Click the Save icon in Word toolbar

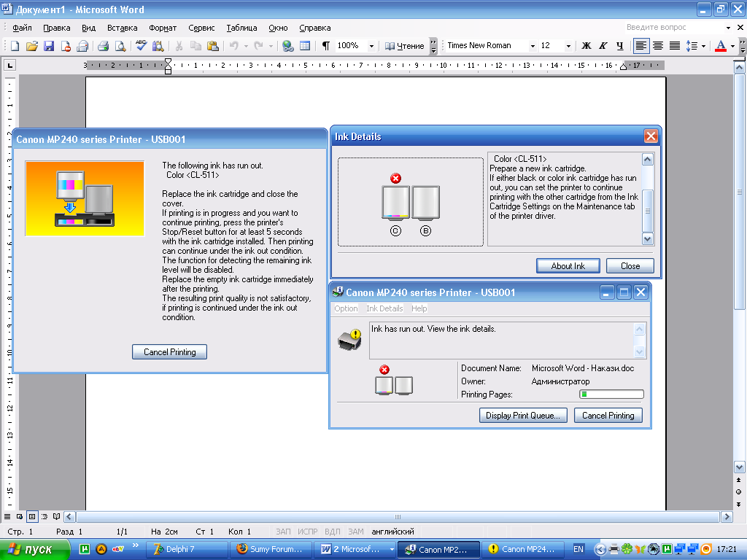click(x=49, y=46)
